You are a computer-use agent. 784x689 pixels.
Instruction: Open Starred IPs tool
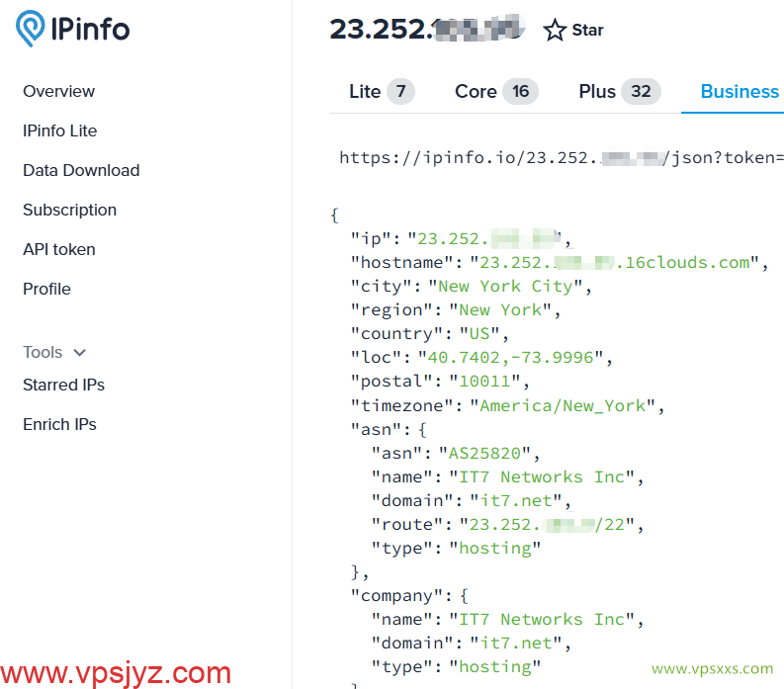[x=63, y=385]
